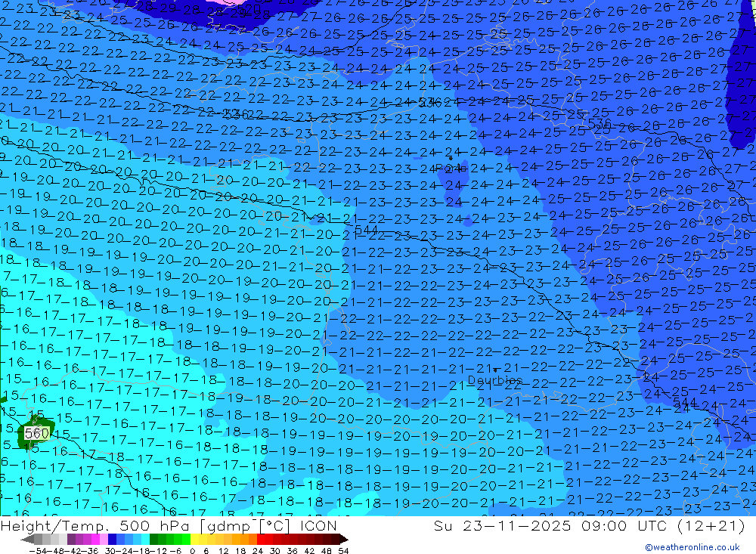Click the '54' maximum value on legend scale
The width and height of the screenshot is (756, 554).
[343, 551]
